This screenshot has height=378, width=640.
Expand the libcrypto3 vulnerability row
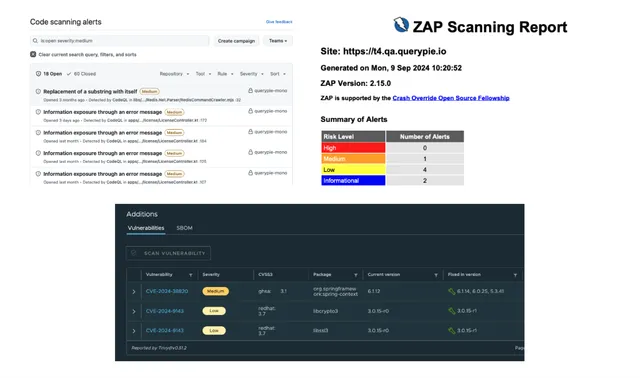[134, 311]
